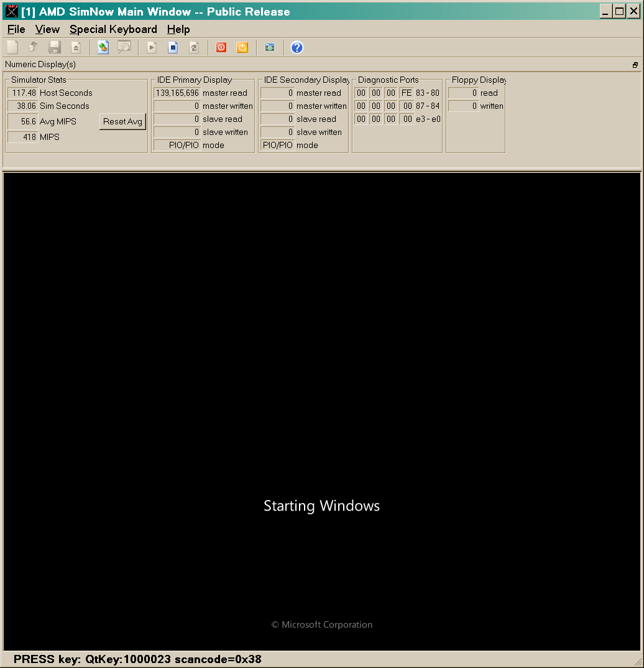
Task: Open the Special Keyboard menu
Action: point(113,29)
